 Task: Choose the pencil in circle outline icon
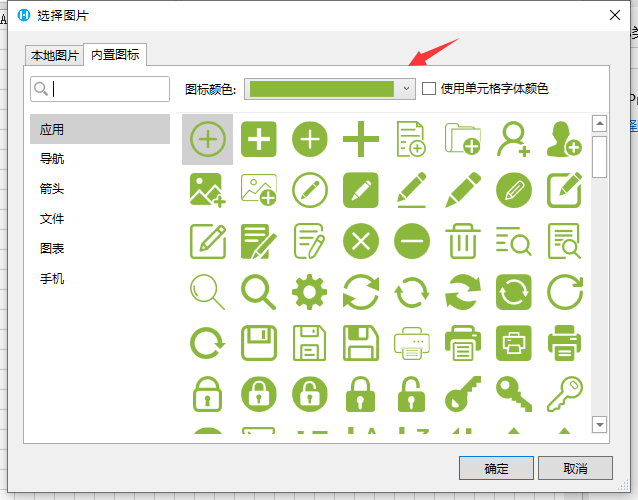point(310,190)
